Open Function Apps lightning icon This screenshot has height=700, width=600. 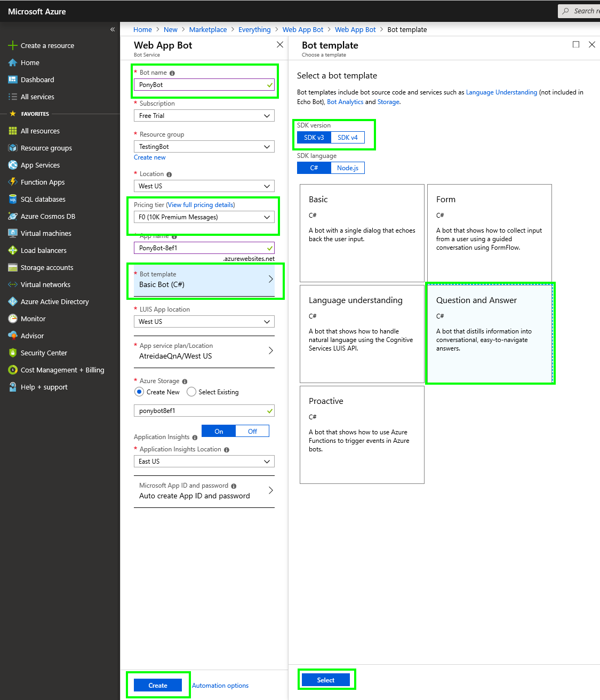[13, 182]
